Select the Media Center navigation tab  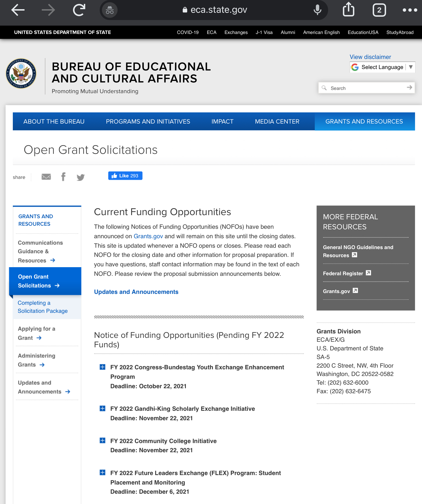click(277, 122)
